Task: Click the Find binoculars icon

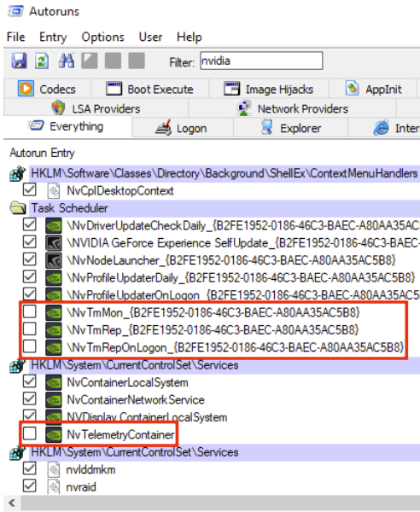Action: tap(67, 61)
